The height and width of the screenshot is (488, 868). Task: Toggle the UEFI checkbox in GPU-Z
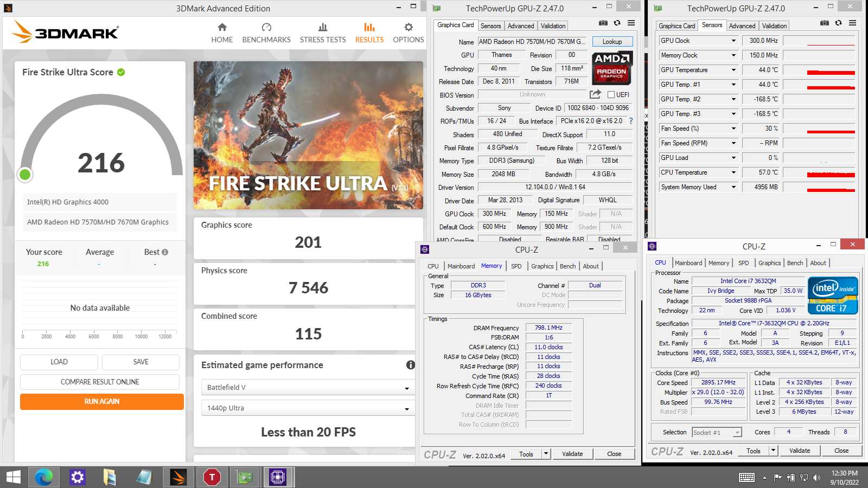(x=611, y=95)
